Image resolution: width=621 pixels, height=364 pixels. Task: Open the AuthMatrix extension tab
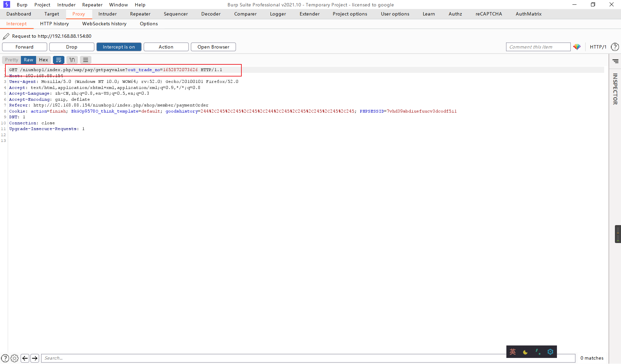coord(529,14)
